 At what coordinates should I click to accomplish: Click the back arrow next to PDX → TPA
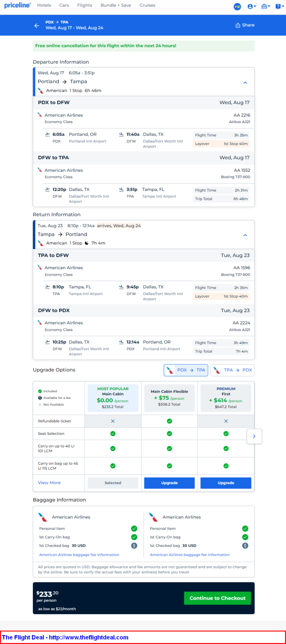(x=37, y=26)
